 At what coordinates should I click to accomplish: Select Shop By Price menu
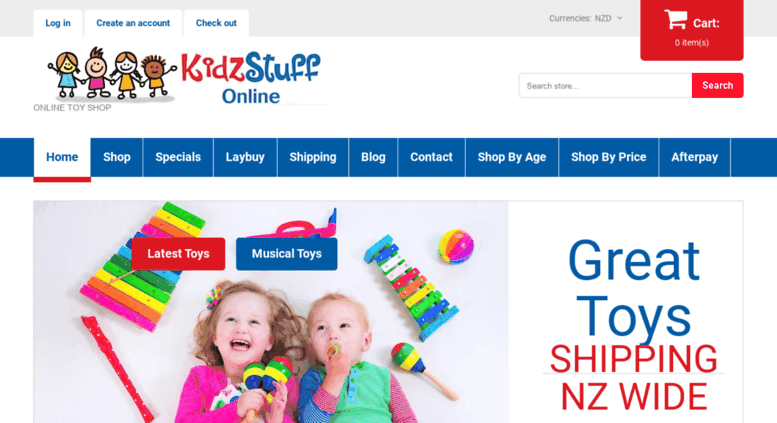609,157
